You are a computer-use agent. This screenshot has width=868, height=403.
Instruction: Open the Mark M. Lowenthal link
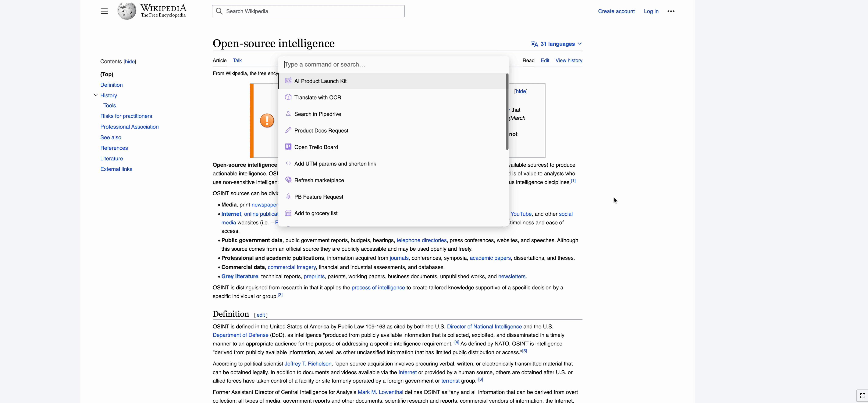pos(380,392)
